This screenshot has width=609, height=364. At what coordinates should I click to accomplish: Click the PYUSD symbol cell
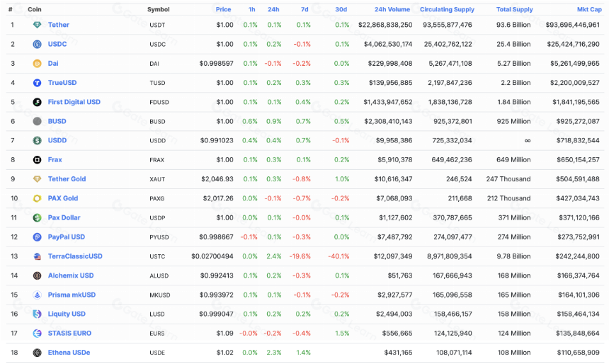click(x=159, y=237)
